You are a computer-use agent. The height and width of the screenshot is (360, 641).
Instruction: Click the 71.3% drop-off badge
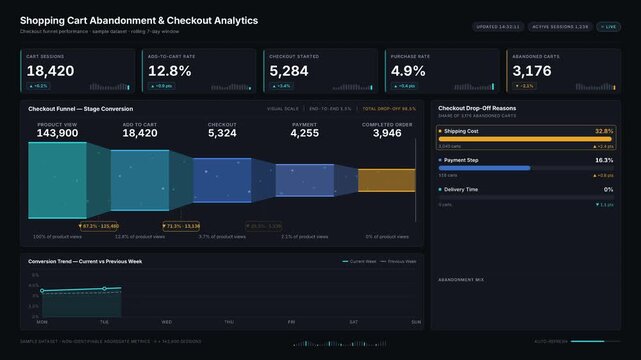pos(181,226)
